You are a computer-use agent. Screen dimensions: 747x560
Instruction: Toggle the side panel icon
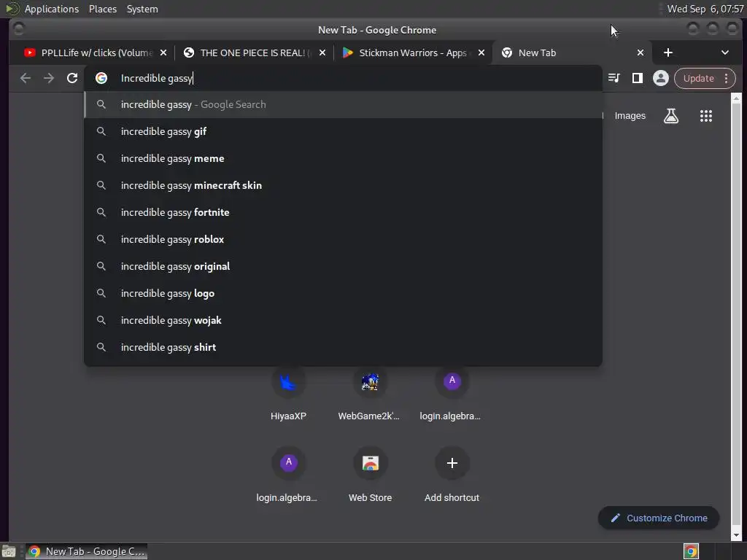point(637,78)
